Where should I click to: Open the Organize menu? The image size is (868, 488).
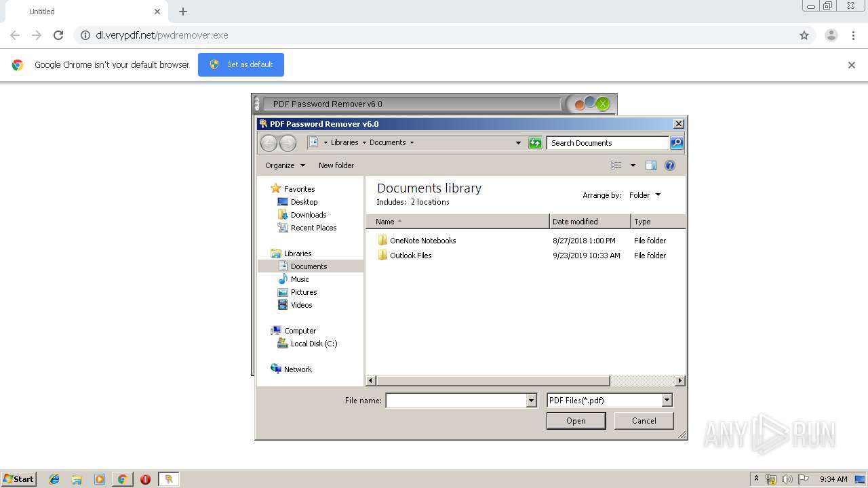pyautogui.click(x=285, y=165)
